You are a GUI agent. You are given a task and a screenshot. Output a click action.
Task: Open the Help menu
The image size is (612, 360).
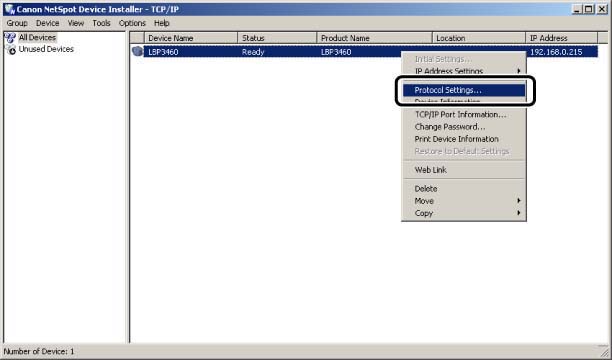(162, 23)
